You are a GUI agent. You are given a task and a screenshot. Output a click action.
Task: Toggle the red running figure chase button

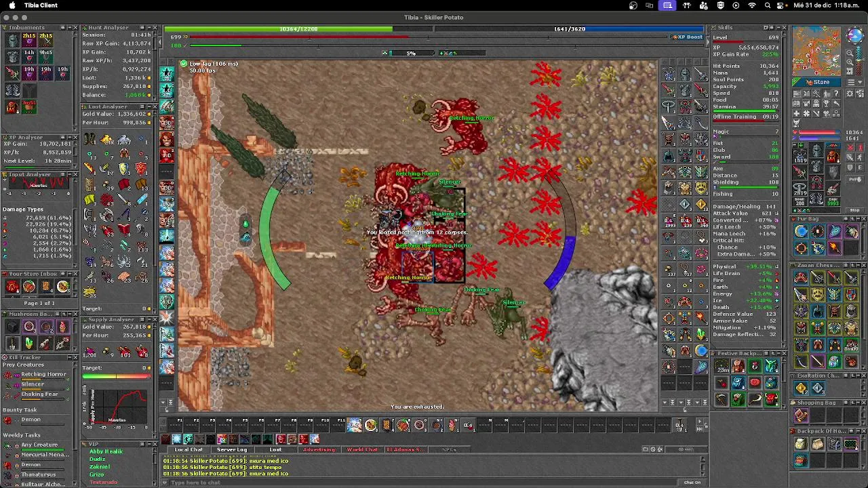[x=860, y=148]
